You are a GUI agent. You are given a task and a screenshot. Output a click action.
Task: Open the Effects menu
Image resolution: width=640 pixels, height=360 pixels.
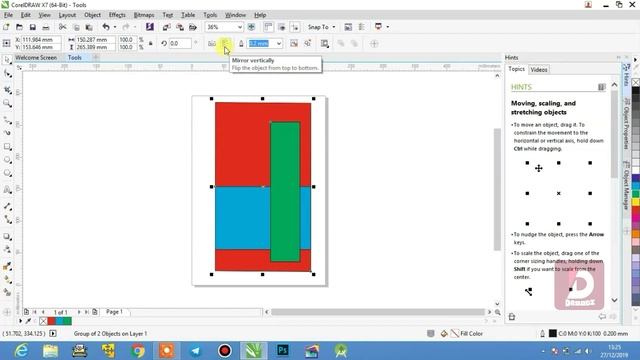pyautogui.click(x=117, y=15)
